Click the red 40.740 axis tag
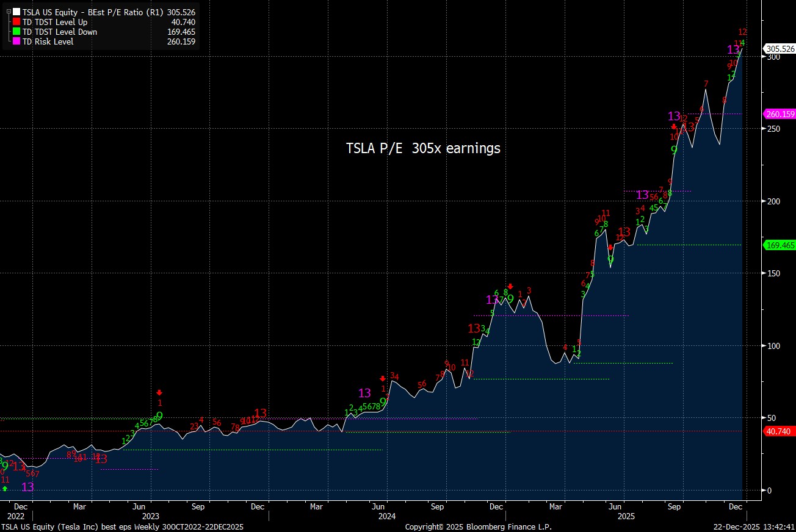Image resolution: width=796 pixels, height=532 pixels. (x=778, y=431)
